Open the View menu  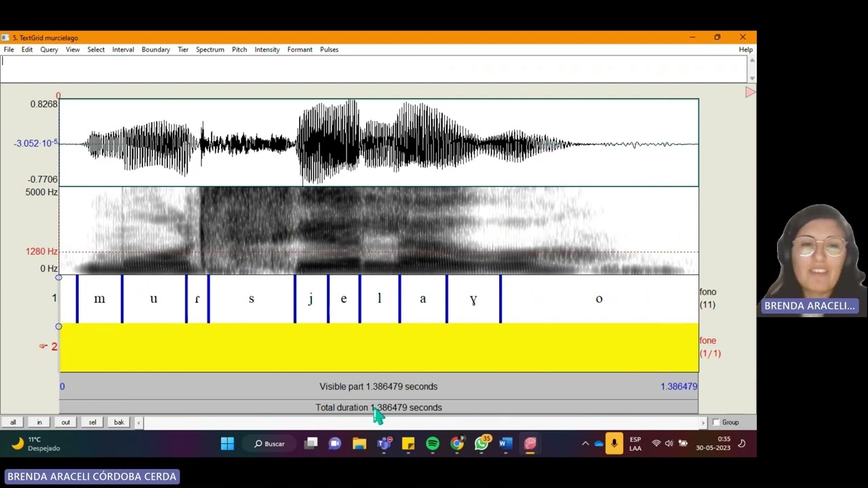point(73,49)
